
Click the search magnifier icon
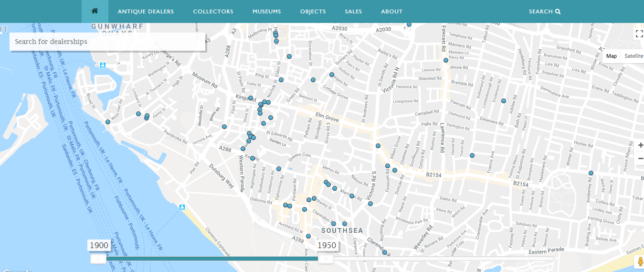tap(558, 11)
